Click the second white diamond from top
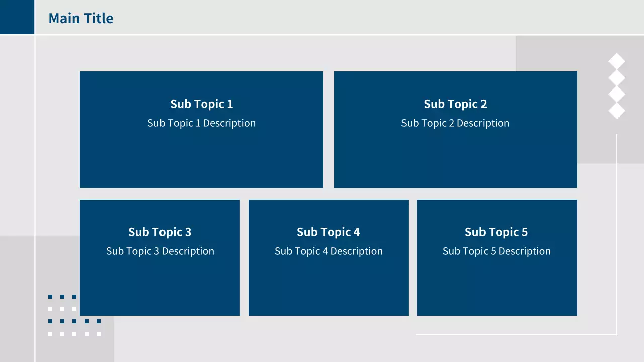This screenshot has width=644, height=362. 617,78
